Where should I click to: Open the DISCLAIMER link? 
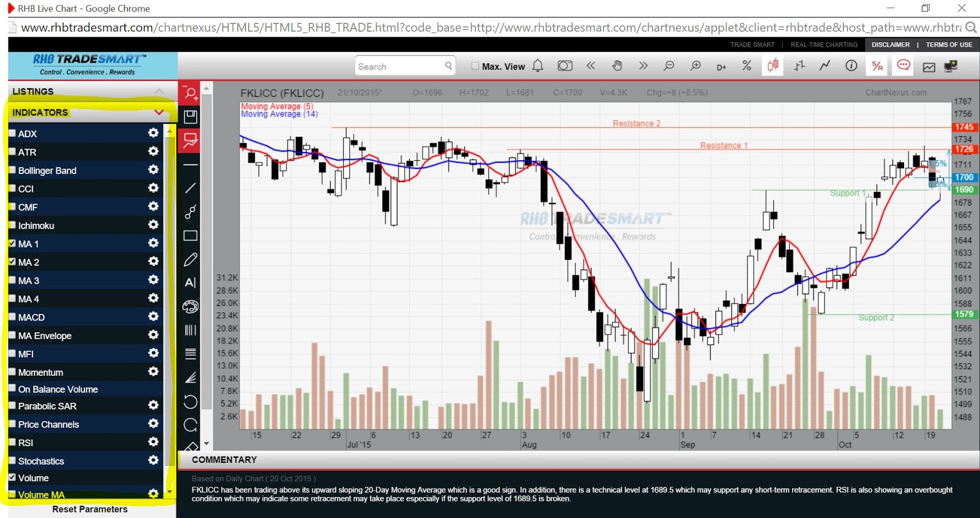point(891,45)
